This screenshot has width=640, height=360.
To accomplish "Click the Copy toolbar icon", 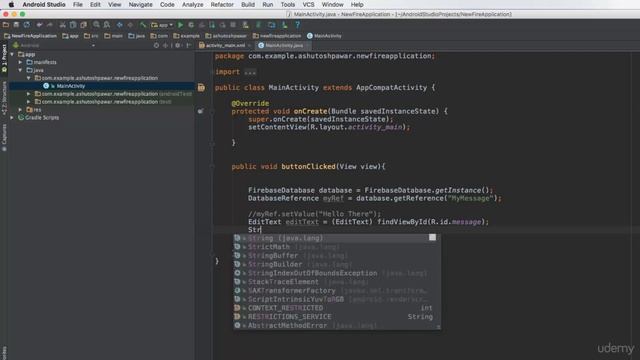I will pyautogui.click(x=73, y=25).
